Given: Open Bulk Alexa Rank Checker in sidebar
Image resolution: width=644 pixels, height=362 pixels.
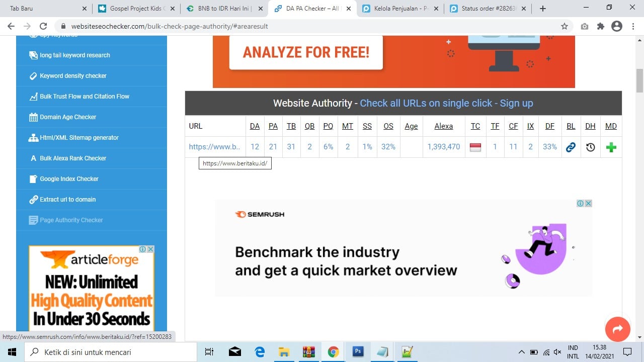Looking at the screenshot, I should tap(73, 158).
